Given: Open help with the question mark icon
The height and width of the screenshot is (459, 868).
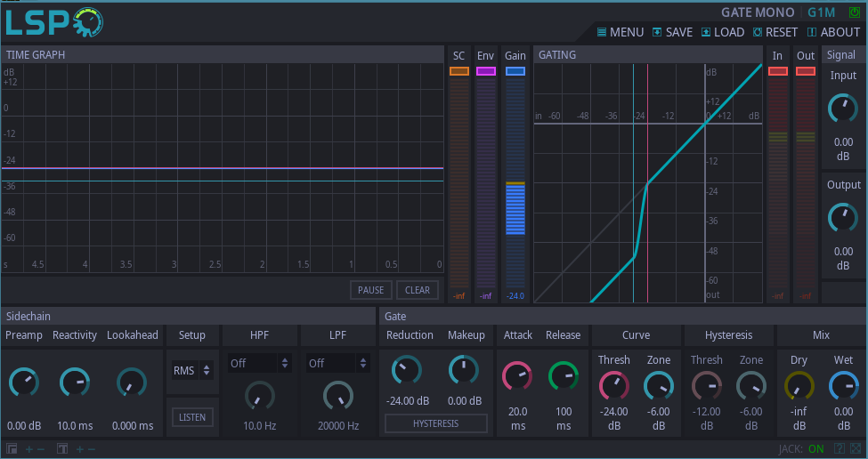Looking at the screenshot, I should coord(840,448).
